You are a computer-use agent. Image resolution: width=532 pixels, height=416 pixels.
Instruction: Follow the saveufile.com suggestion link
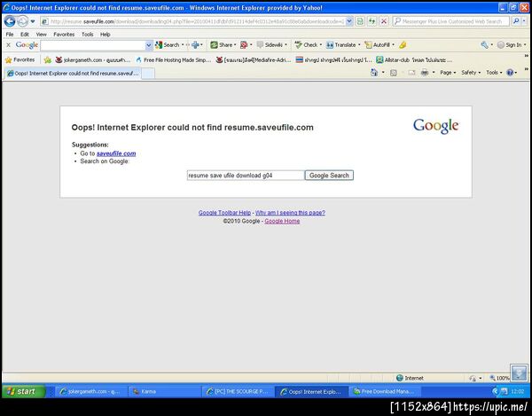(x=116, y=153)
